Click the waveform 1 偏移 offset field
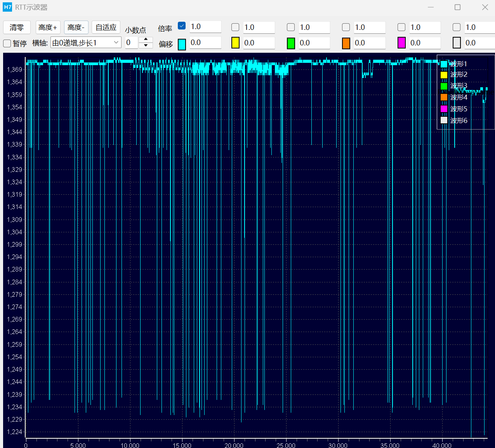The image size is (495, 448). (205, 43)
